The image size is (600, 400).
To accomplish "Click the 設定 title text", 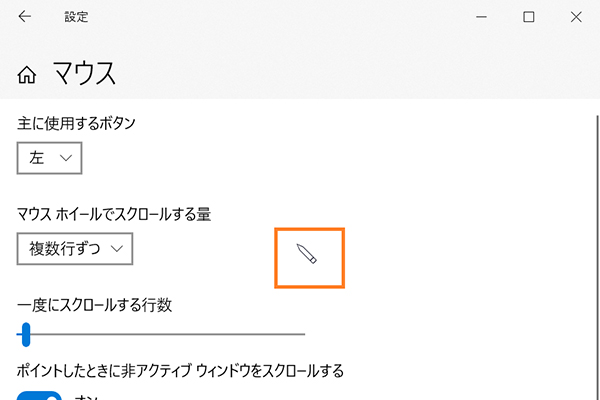I will pos(75,16).
